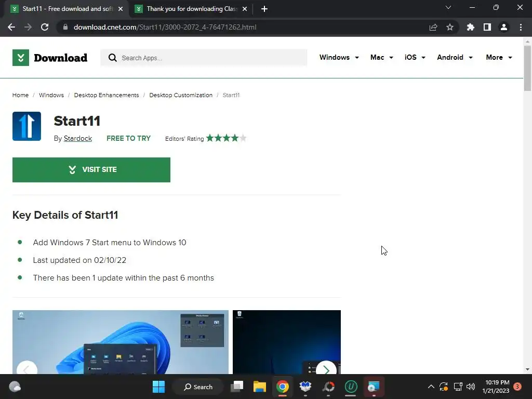532x399 pixels.
Task: Reload the current page
Action: pos(45,27)
